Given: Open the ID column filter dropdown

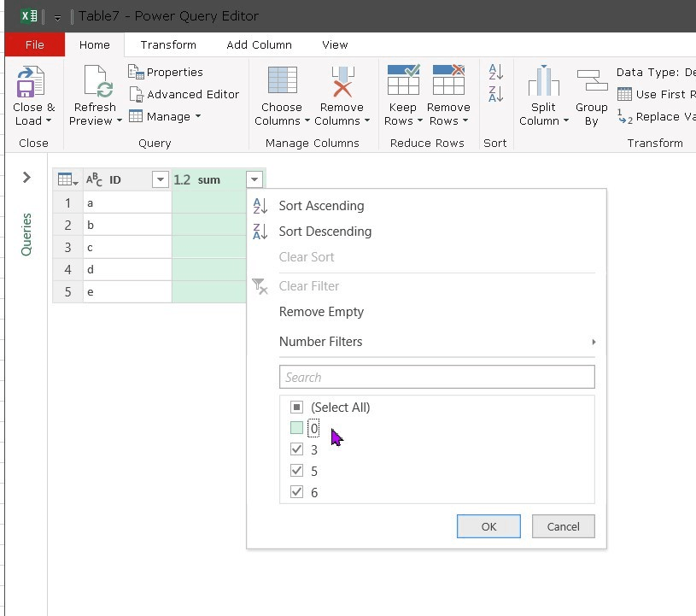Looking at the screenshot, I should [x=159, y=179].
